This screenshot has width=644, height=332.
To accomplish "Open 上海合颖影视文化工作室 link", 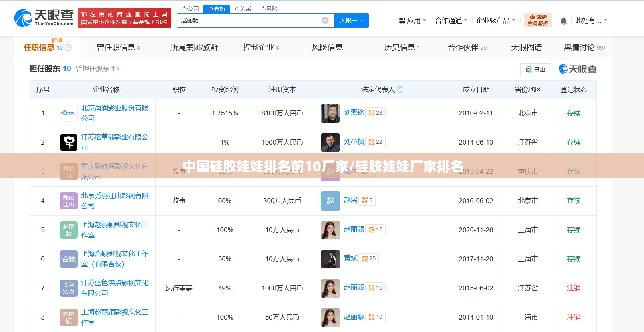I will pos(115,259).
